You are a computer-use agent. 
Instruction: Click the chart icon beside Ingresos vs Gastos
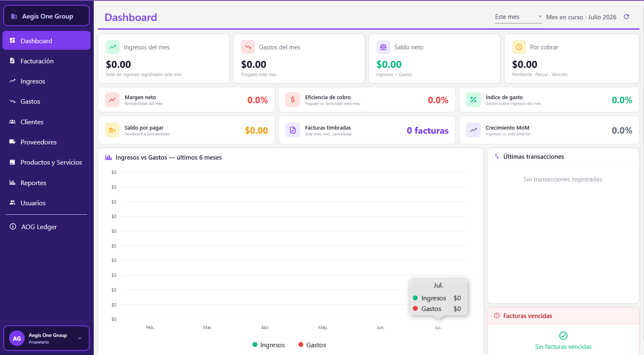click(x=109, y=157)
